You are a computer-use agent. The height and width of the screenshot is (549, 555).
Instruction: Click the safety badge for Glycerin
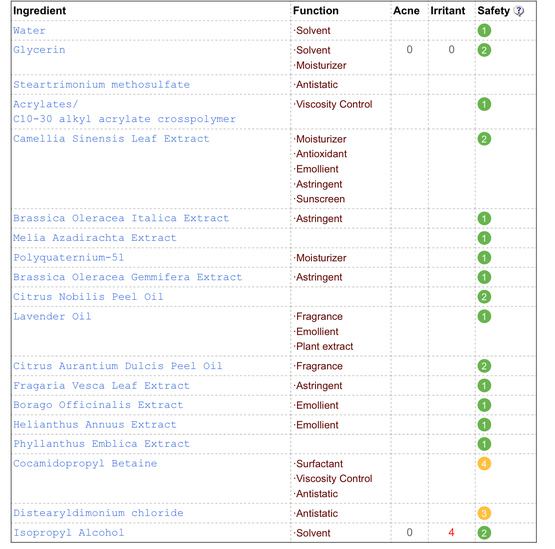484,50
